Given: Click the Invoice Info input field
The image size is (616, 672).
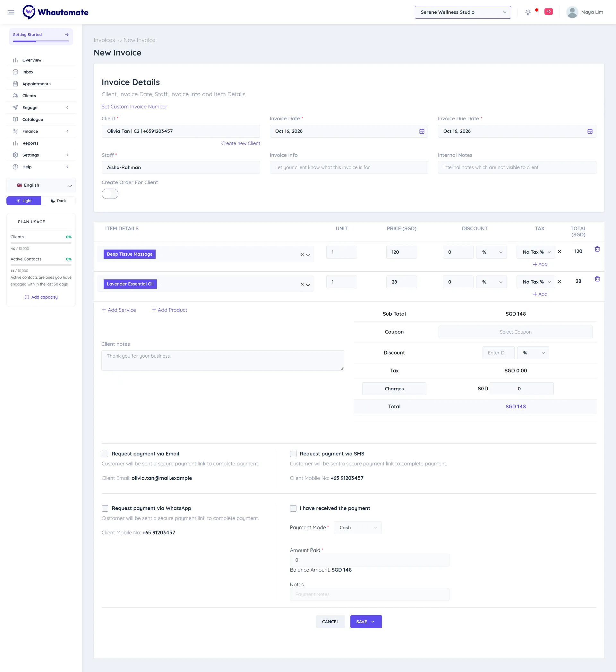Looking at the screenshot, I should point(349,167).
